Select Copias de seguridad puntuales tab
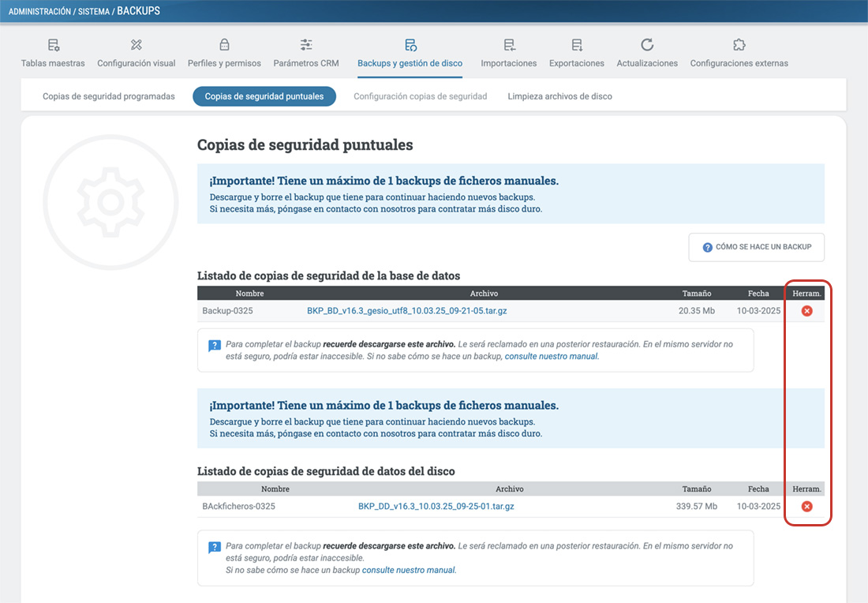The image size is (868, 603). (264, 96)
